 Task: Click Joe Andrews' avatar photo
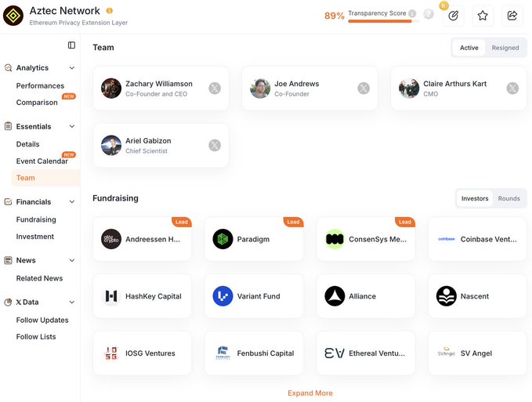[260, 89]
